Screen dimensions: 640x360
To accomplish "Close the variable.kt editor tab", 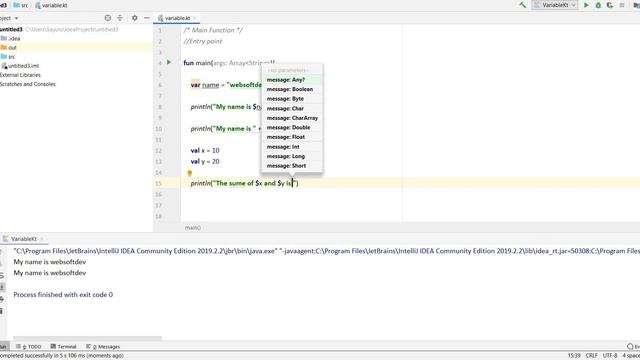I will [x=195, y=18].
